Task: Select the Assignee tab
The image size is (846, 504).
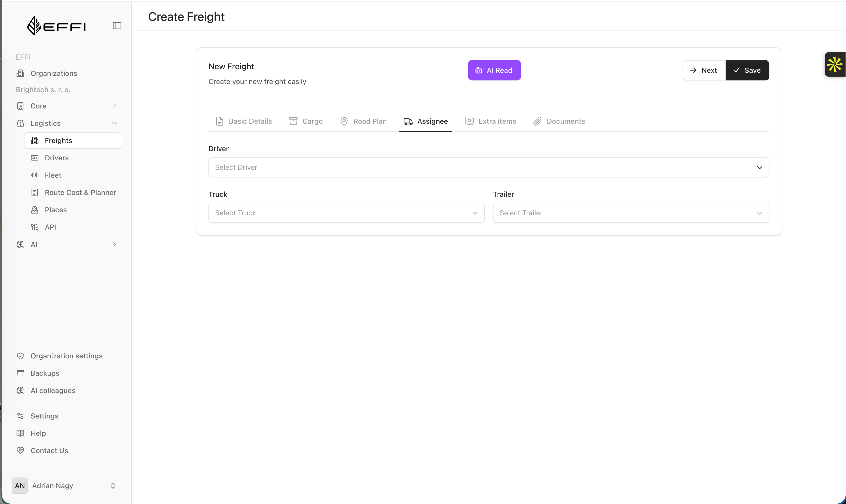Action: tap(425, 121)
